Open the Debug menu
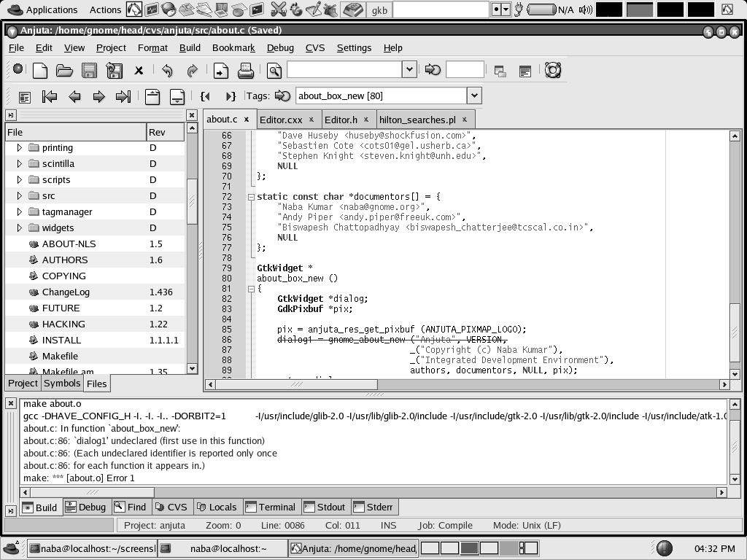The width and height of the screenshot is (747, 560). [280, 47]
